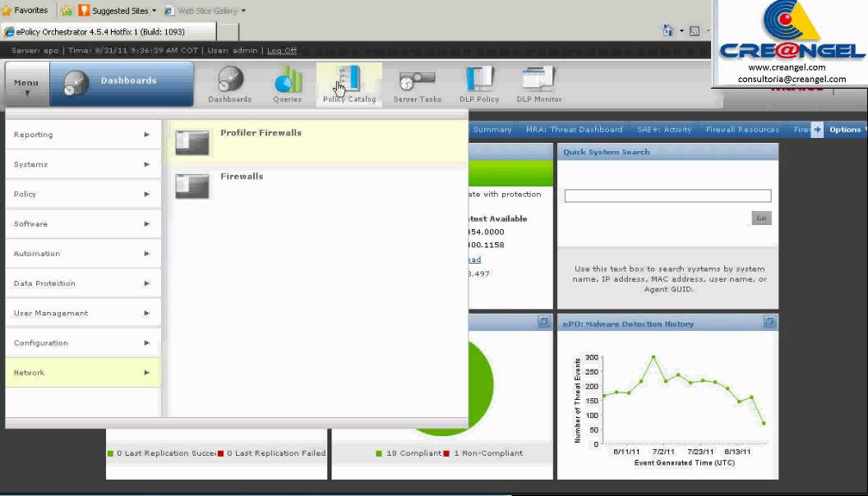Click the Profiler Firewalls thumbnail icon
Viewport: 868px width, 496px height.
click(192, 142)
